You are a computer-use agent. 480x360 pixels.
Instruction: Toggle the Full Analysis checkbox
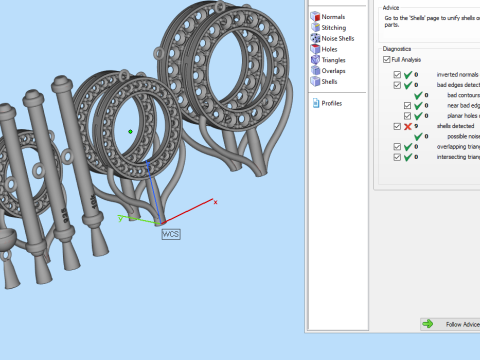pyautogui.click(x=387, y=60)
